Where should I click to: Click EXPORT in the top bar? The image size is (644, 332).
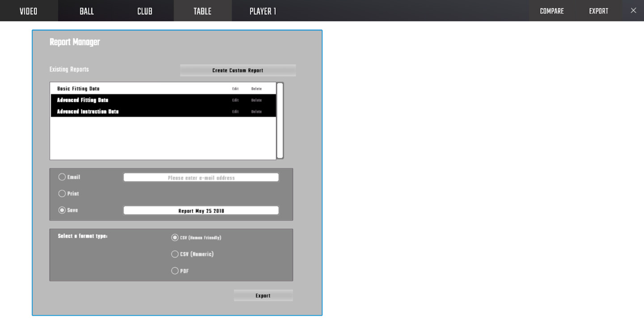click(x=598, y=11)
